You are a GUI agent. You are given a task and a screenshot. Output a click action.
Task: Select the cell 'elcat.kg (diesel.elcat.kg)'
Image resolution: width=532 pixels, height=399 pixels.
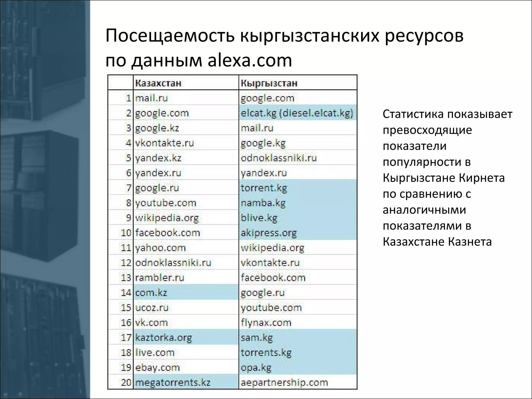click(298, 113)
